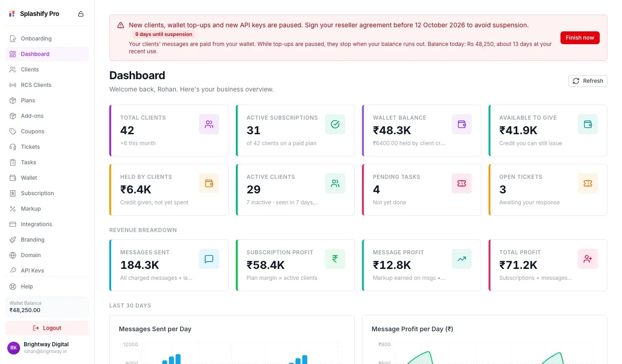Image resolution: width=622 pixels, height=364 pixels.
Task: Click the 9 days until suspension badge
Action: click(x=164, y=34)
